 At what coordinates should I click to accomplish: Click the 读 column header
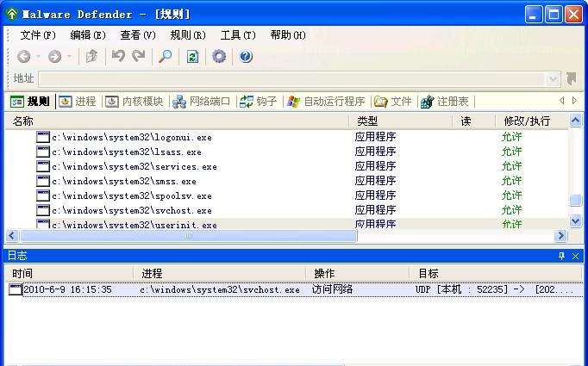coord(473,121)
